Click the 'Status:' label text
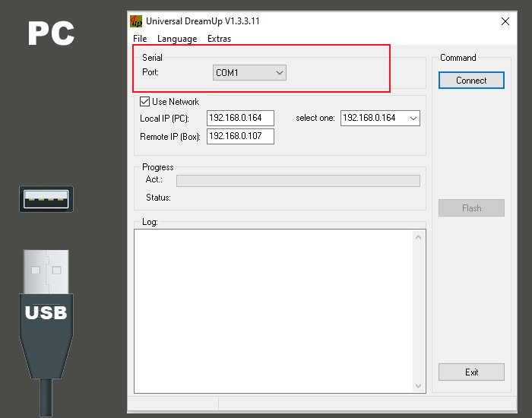 [x=158, y=198]
